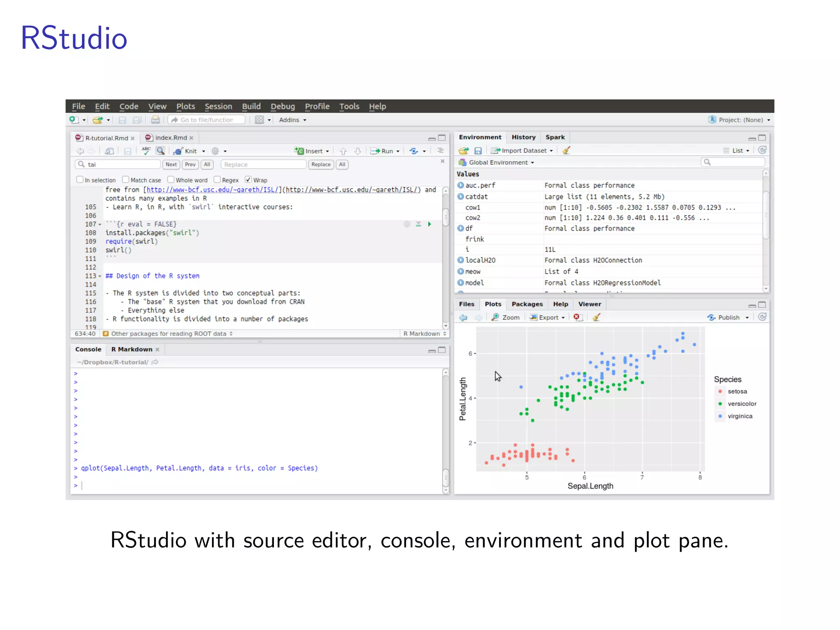Click the Publish button
This screenshot has width=840, height=630.
click(724, 317)
